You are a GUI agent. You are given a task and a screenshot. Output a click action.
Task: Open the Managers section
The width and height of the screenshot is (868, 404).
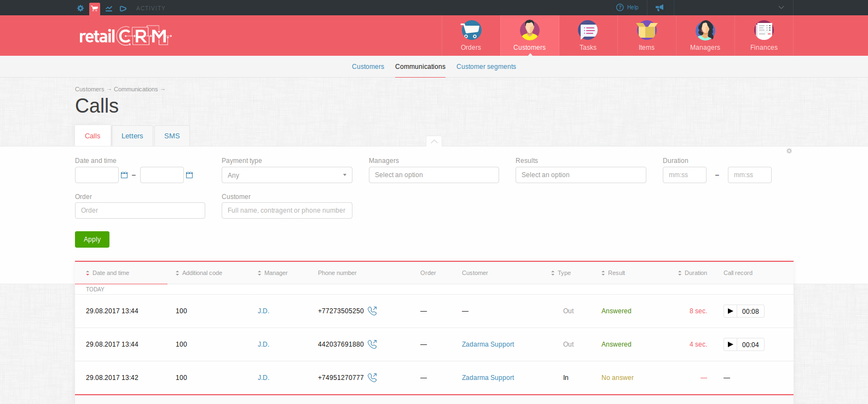tap(705, 36)
